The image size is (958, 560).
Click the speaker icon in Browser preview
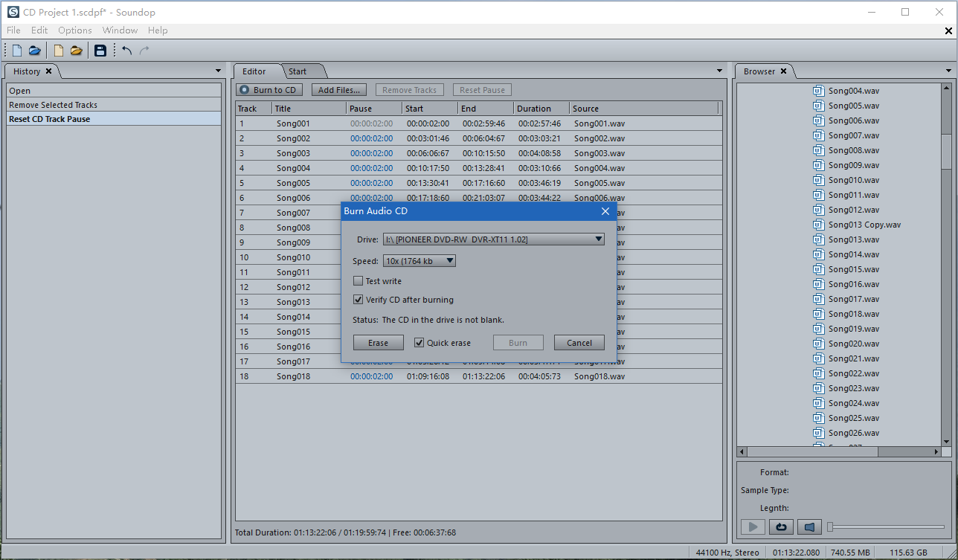(809, 527)
